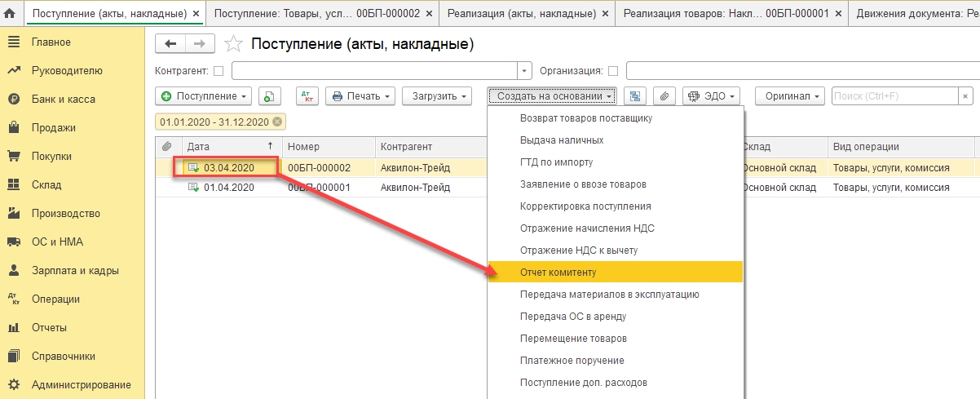
Task: Open the Загрузить dropdown
Action: click(x=438, y=96)
